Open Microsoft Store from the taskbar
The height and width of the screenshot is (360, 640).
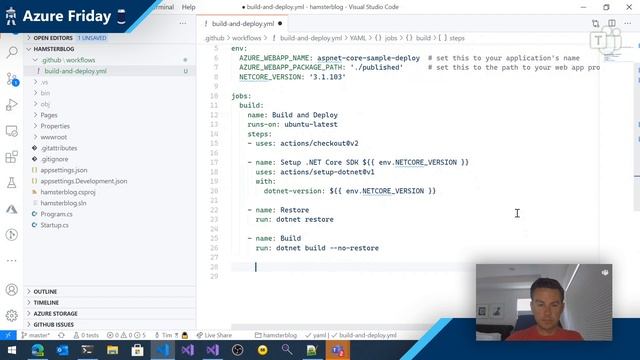click(138, 350)
